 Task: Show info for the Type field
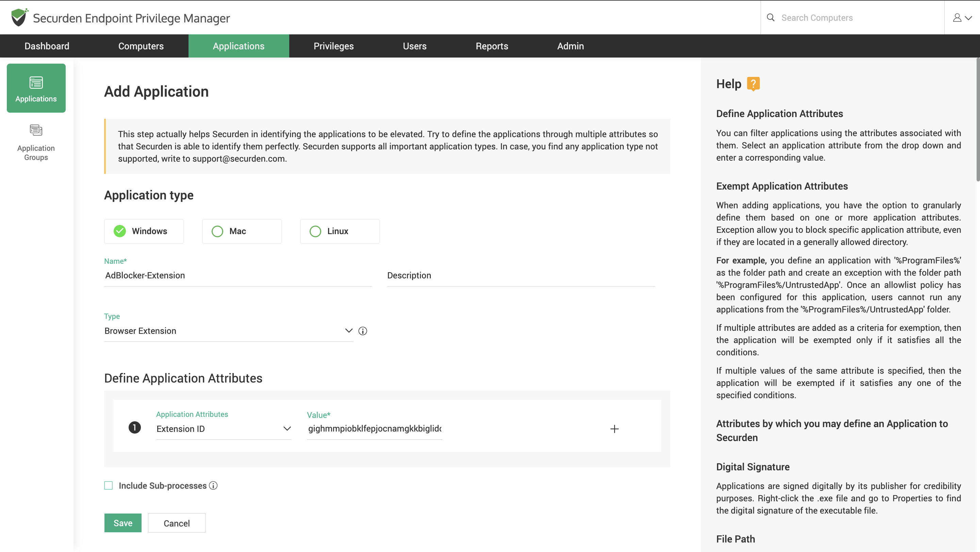362,331
